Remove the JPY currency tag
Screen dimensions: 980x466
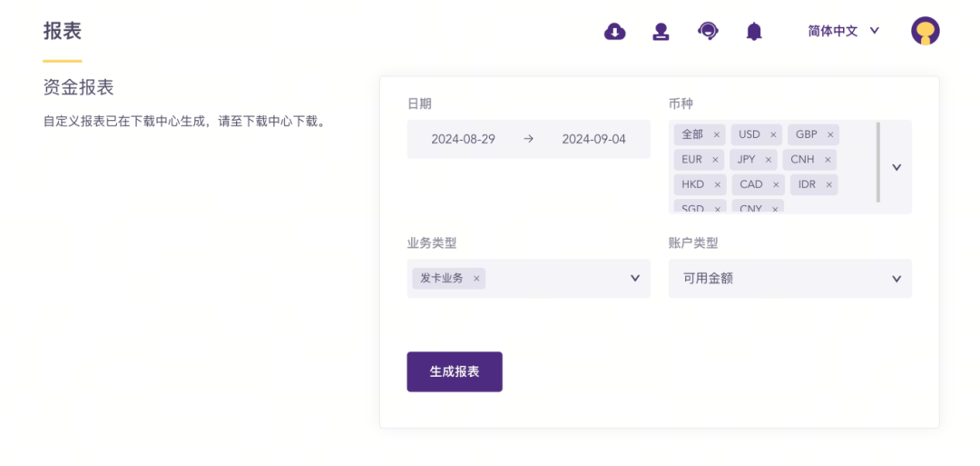click(769, 160)
